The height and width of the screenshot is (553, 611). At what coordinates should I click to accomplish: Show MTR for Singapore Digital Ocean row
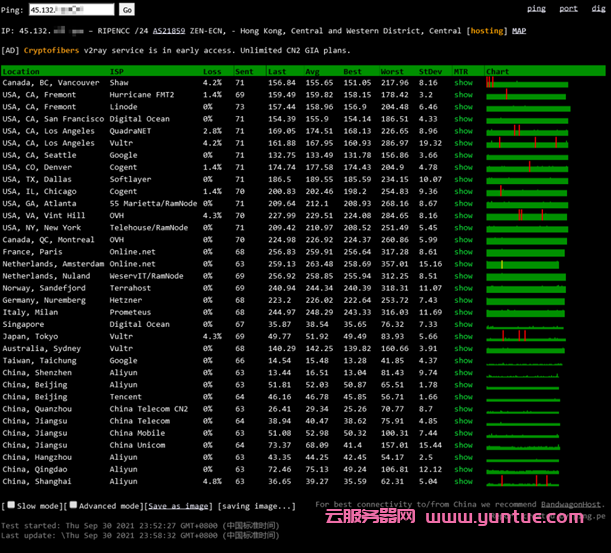[463, 324]
